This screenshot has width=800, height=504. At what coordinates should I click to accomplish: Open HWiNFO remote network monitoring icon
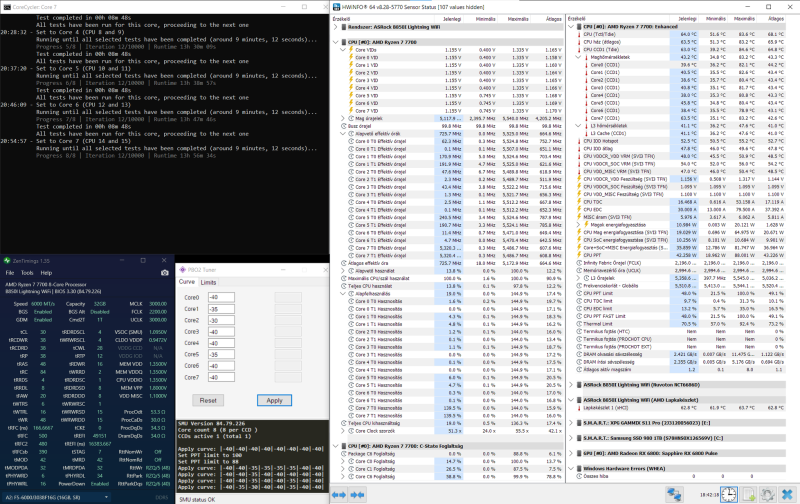click(674, 494)
